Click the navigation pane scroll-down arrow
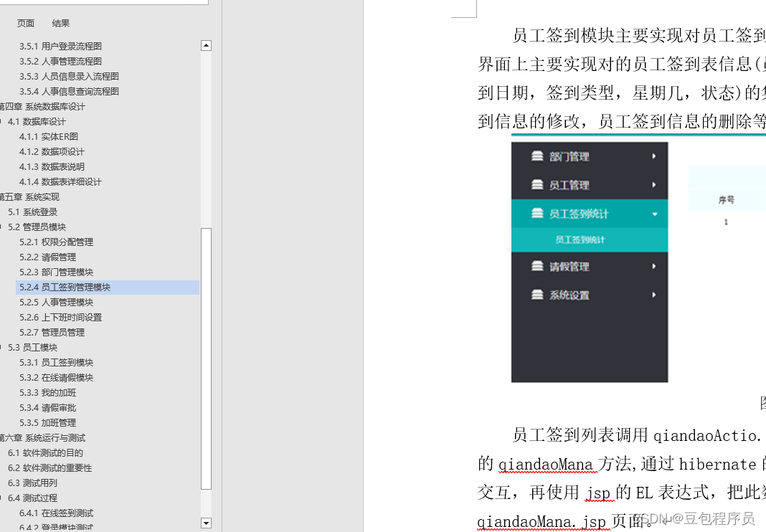Image resolution: width=766 pixels, height=532 pixels. [x=206, y=524]
